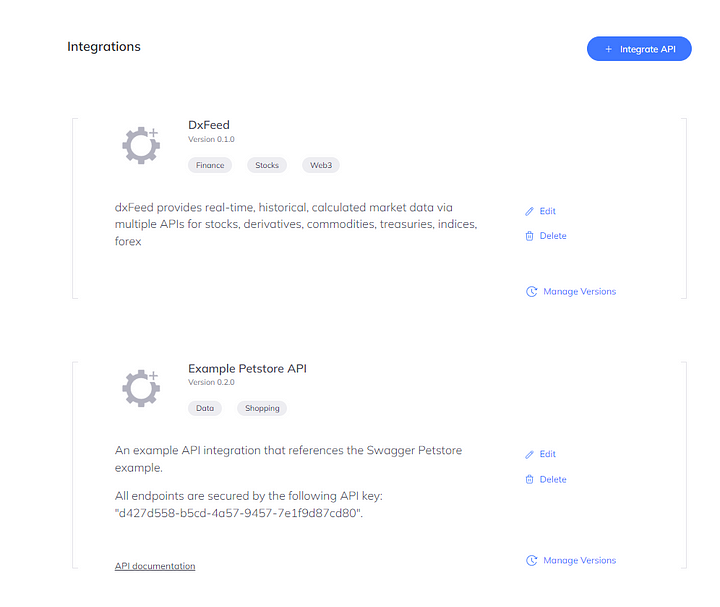Screen dimensions: 720x607
Task: Open Manage Versions for Example Petstore API
Action: (579, 561)
